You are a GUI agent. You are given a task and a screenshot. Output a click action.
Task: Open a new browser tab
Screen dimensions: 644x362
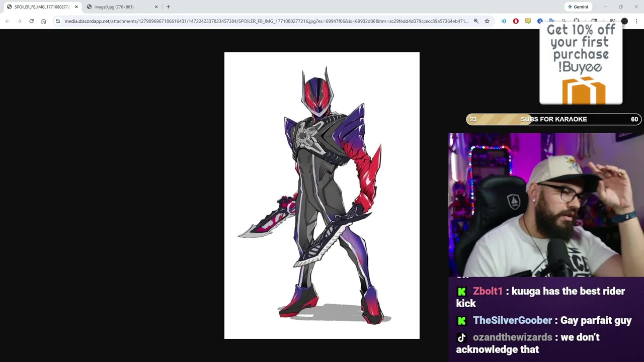[168, 7]
